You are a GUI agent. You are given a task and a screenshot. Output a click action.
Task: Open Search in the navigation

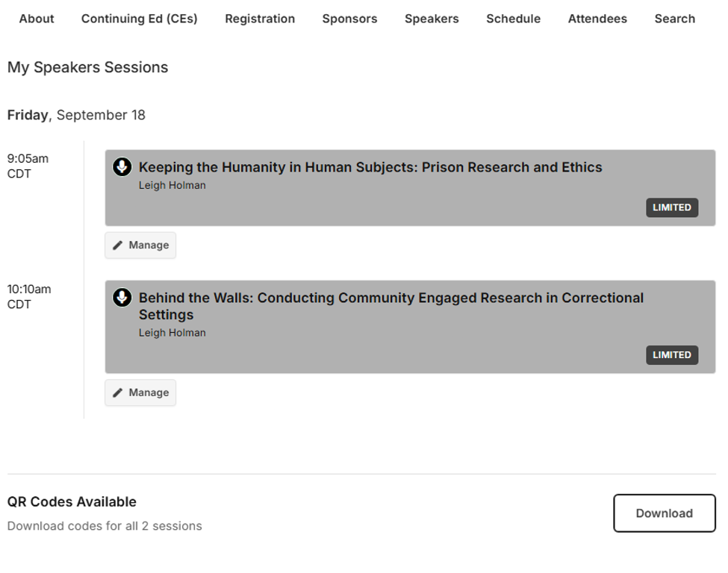tap(675, 19)
